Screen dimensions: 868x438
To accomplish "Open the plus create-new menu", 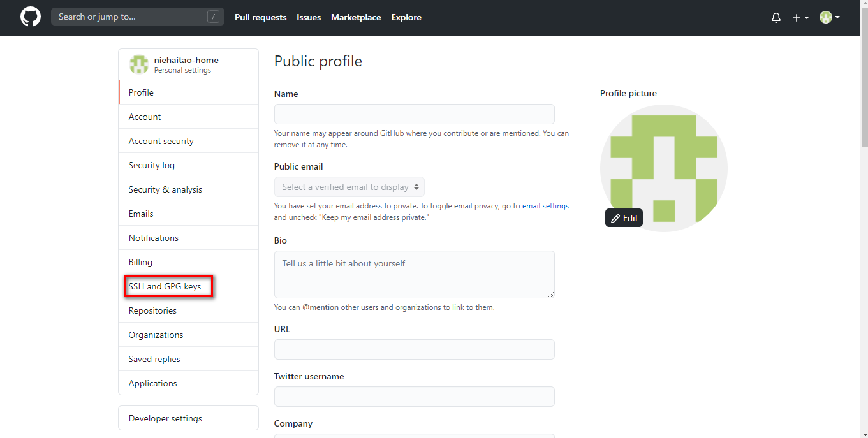I will point(800,18).
